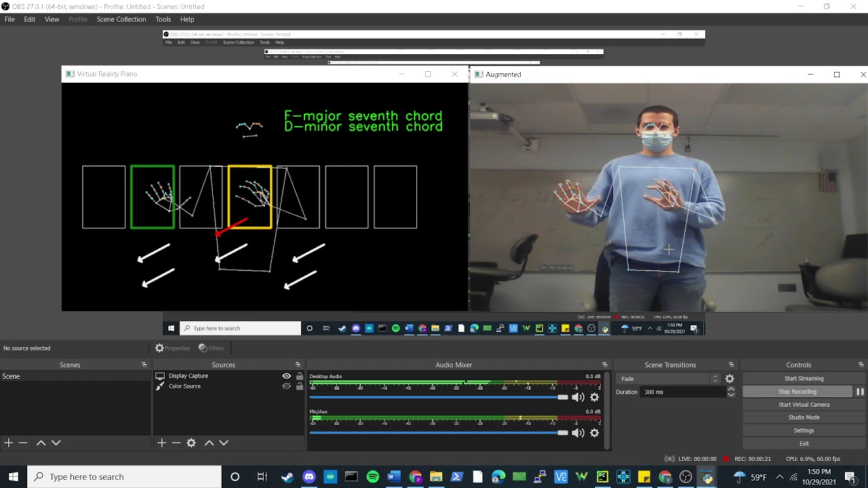Undock the Sources panel
The height and width of the screenshot is (488, 868).
tap(298, 365)
